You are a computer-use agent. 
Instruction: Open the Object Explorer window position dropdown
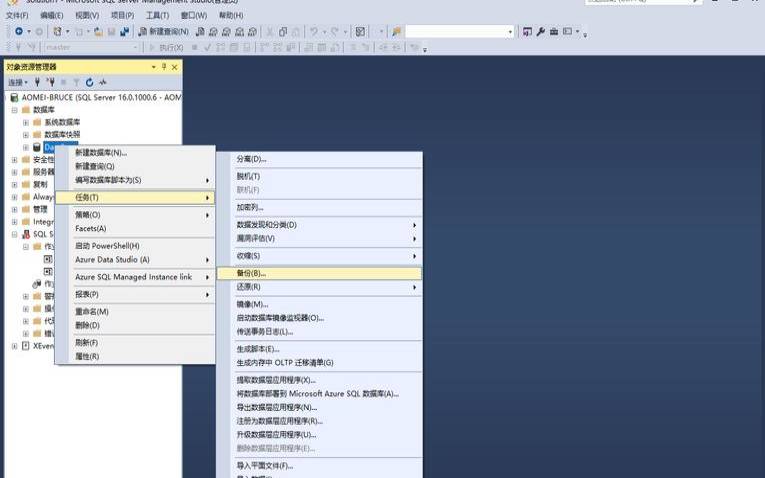154,67
